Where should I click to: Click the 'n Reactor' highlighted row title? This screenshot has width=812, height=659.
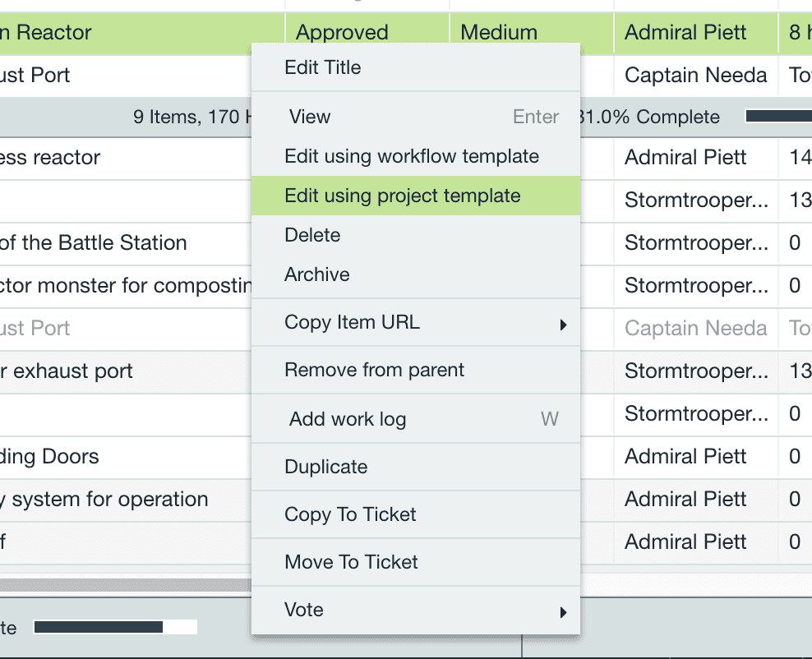coord(45,33)
